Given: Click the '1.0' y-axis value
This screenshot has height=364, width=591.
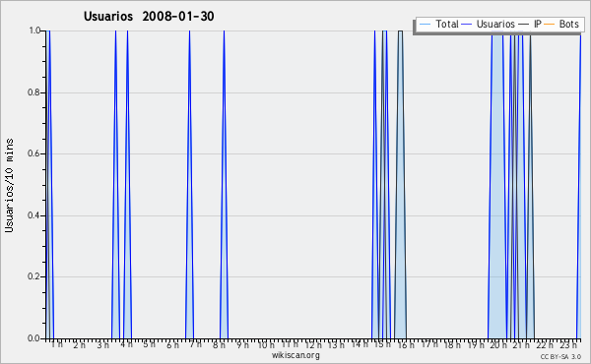Looking at the screenshot, I should pos(34,30).
